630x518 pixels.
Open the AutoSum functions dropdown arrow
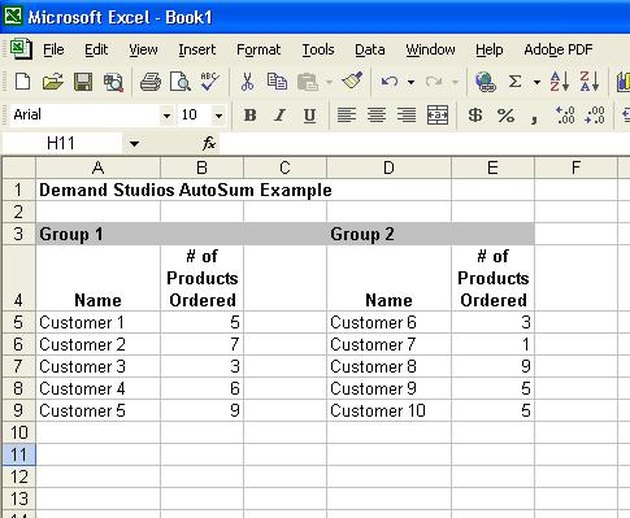click(537, 82)
